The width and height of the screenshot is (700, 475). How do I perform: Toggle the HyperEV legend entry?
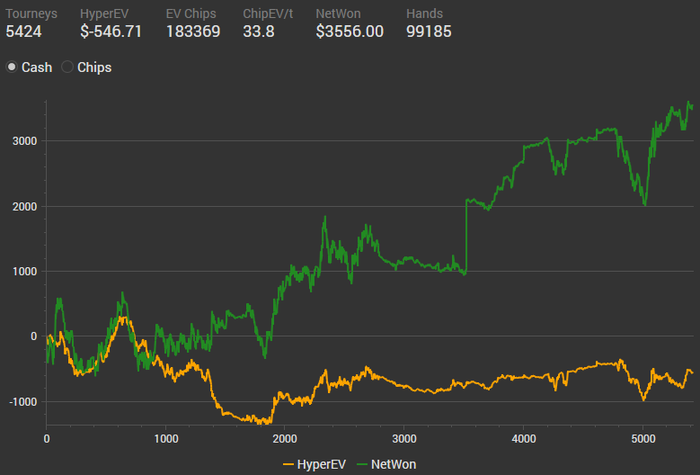pos(314,464)
